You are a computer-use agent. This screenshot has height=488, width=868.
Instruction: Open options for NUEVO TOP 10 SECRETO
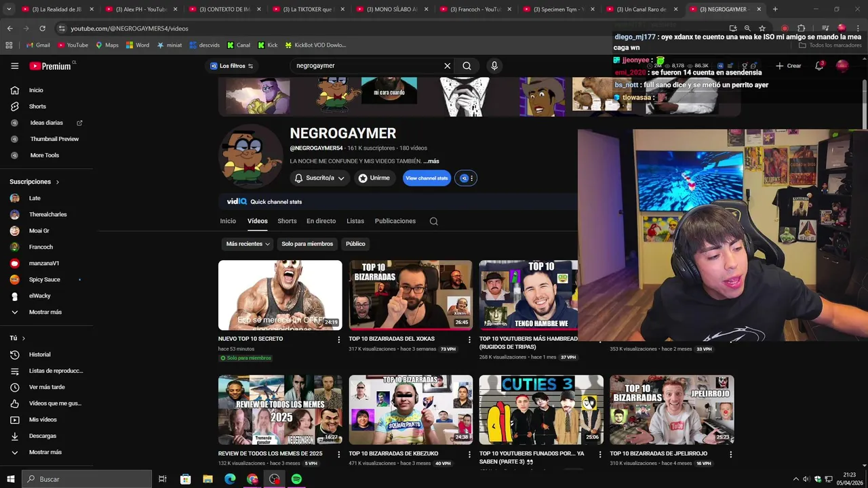[x=339, y=340]
